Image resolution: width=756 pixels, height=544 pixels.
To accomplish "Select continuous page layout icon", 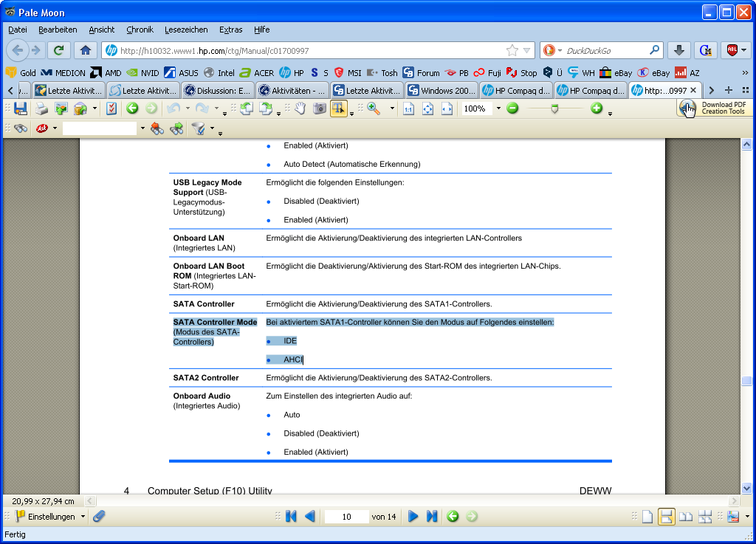I will (667, 517).
